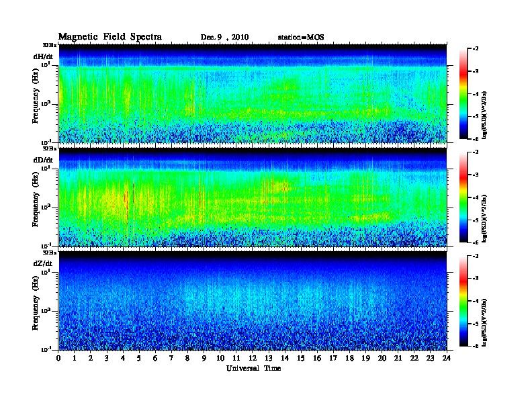Image resolution: width=532 pixels, height=411 pixels.
Task: Click the dH/dt panel label
Action: pos(43,56)
